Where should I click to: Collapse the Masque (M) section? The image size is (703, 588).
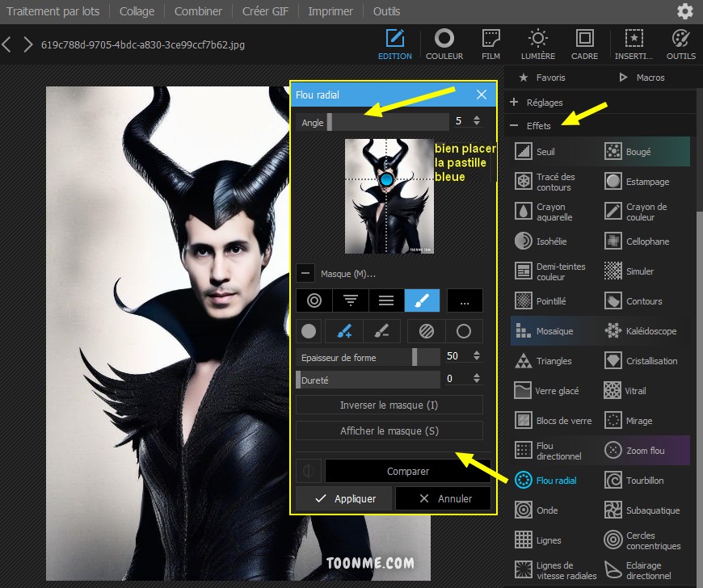pyautogui.click(x=305, y=273)
